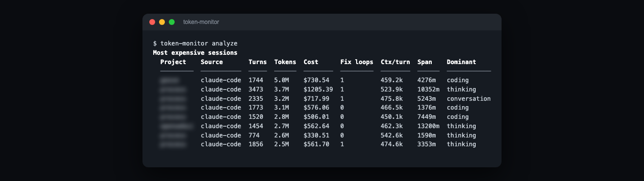This screenshot has height=181, width=644.
Task: Click the Project column header
Action: tap(173, 62)
